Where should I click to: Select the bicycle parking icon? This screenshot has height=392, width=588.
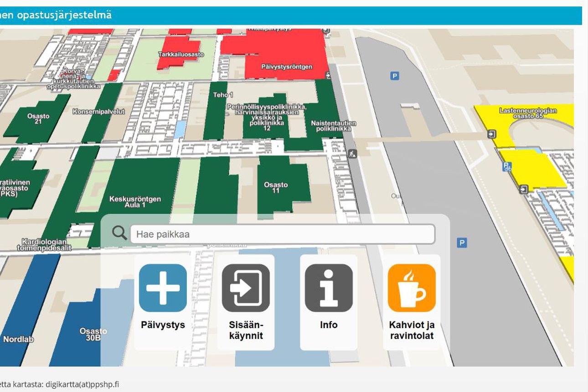(x=507, y=167)
